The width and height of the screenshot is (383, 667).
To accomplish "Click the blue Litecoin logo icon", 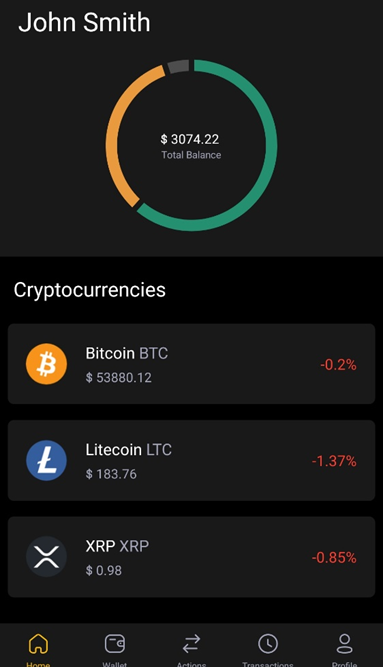I will point(46,461).
